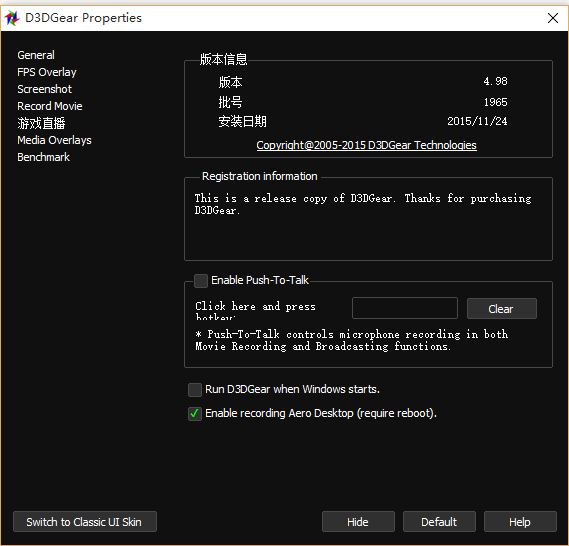Click the 安装日期 label

coord(242,121)
